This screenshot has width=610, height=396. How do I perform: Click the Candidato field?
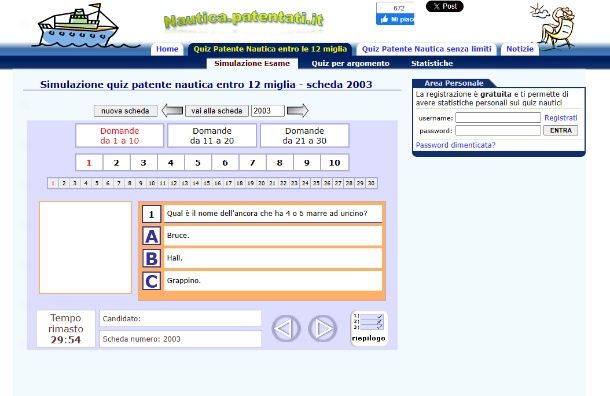click(x=181, y=319)
